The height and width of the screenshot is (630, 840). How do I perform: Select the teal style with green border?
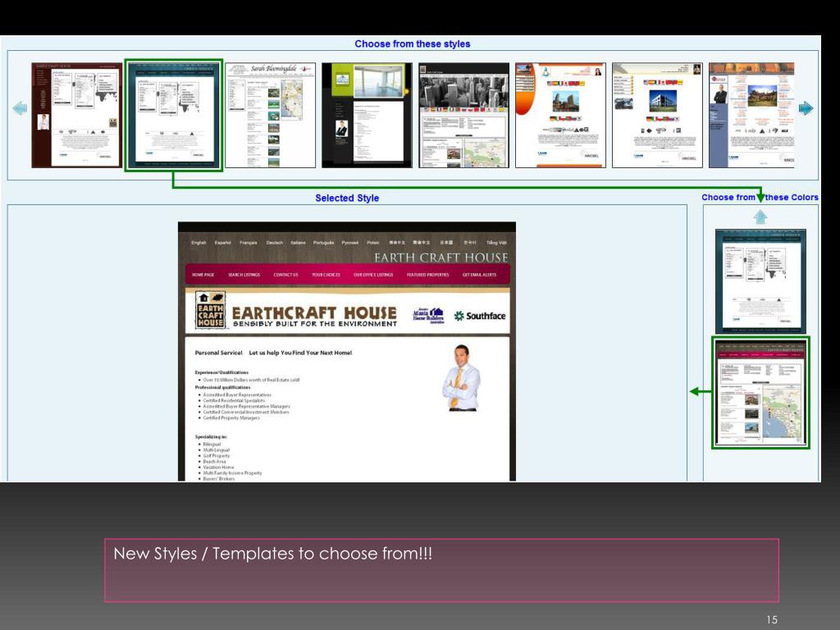(x=174, y=115)
